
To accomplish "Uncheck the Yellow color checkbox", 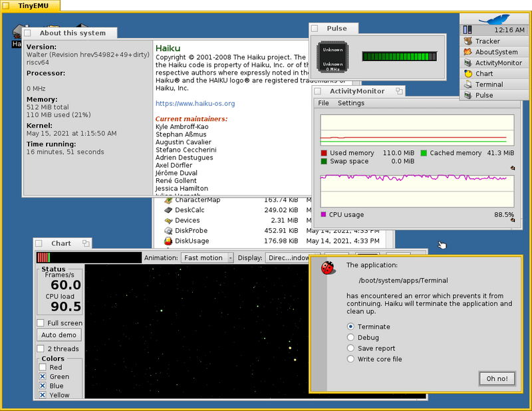I will (x=43, y=395).
